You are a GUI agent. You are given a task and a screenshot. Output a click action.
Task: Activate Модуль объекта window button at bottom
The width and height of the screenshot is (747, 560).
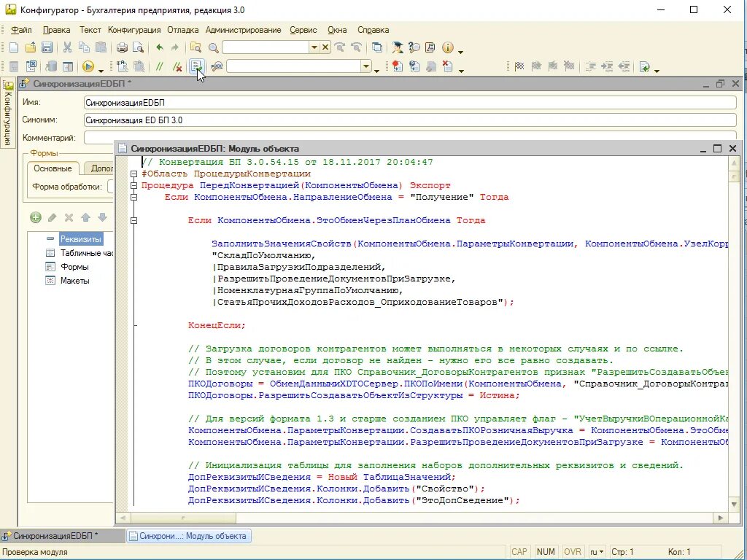(x=189, y=536)
